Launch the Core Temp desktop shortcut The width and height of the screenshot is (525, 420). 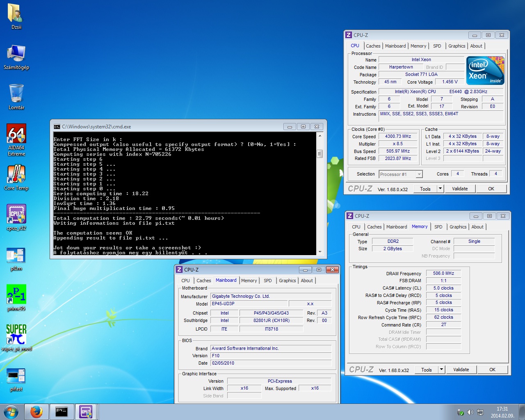16,177
